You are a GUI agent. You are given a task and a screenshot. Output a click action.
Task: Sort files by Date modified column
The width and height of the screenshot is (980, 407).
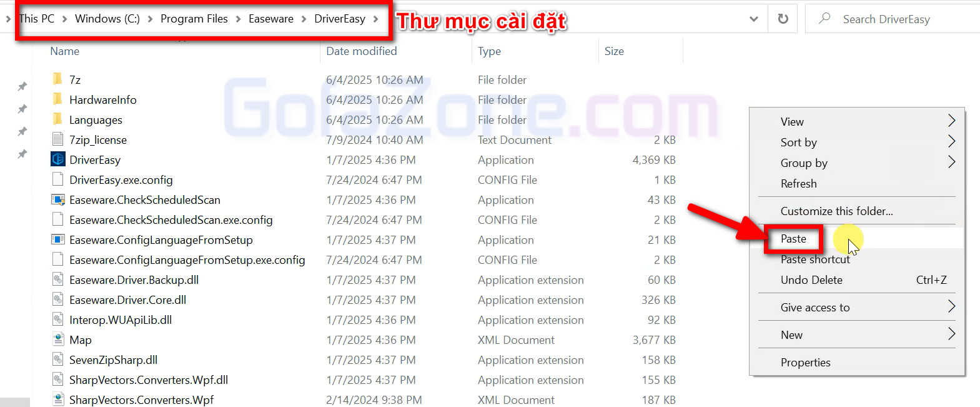coord(362,51)
